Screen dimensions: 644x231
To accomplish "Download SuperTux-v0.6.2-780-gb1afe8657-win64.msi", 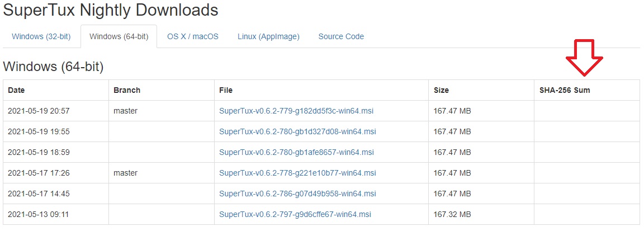I will 296,152.
